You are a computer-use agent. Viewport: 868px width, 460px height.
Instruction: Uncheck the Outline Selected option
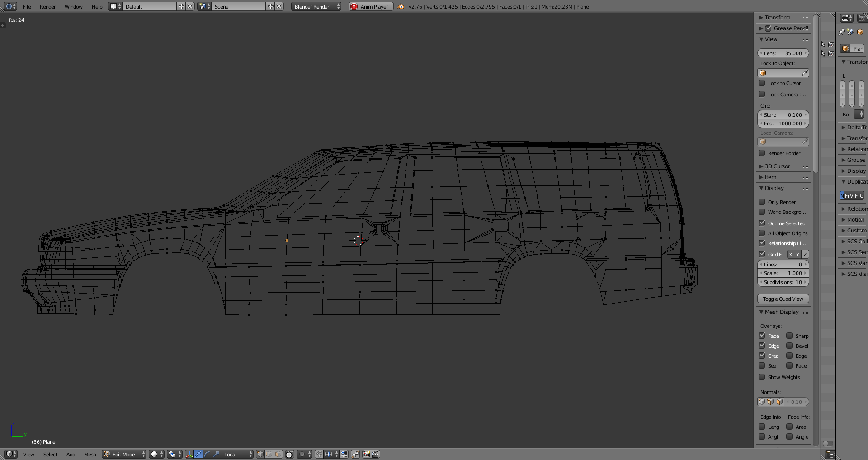click(762, 223)
